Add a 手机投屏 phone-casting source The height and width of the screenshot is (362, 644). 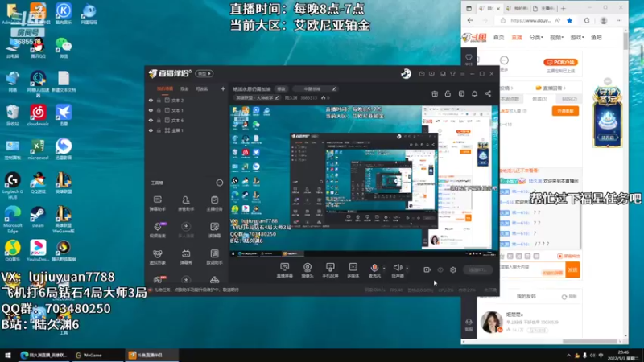tap(330, 270)
